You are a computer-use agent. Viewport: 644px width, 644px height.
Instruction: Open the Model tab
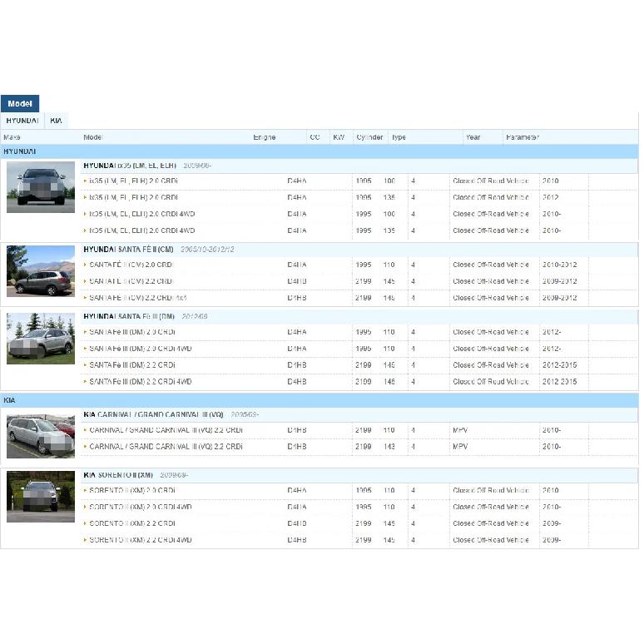point(20,103)
